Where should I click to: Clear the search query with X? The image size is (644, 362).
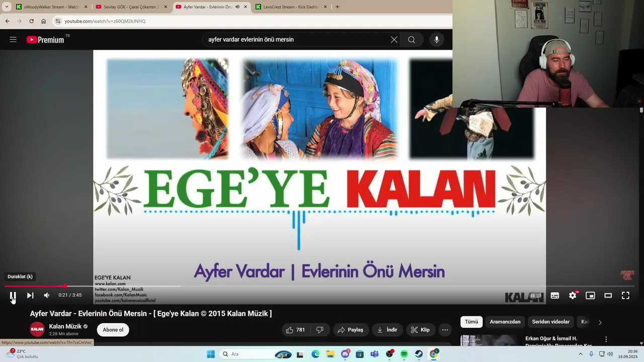(394, 40)
